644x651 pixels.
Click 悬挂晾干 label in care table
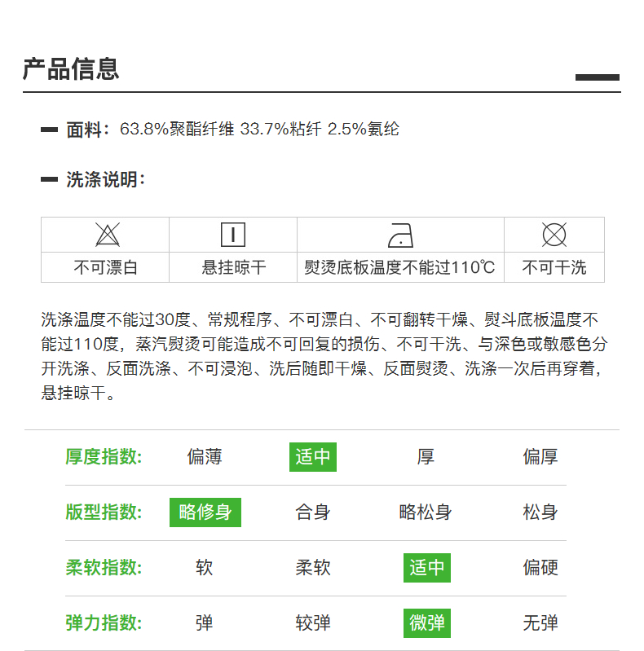tap(233, 268)
